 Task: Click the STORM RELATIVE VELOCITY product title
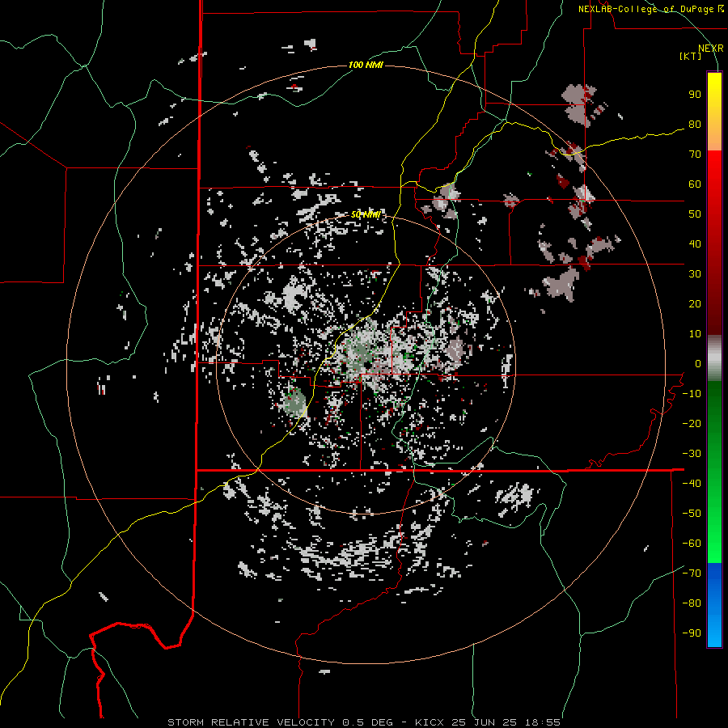click(251, 722)
